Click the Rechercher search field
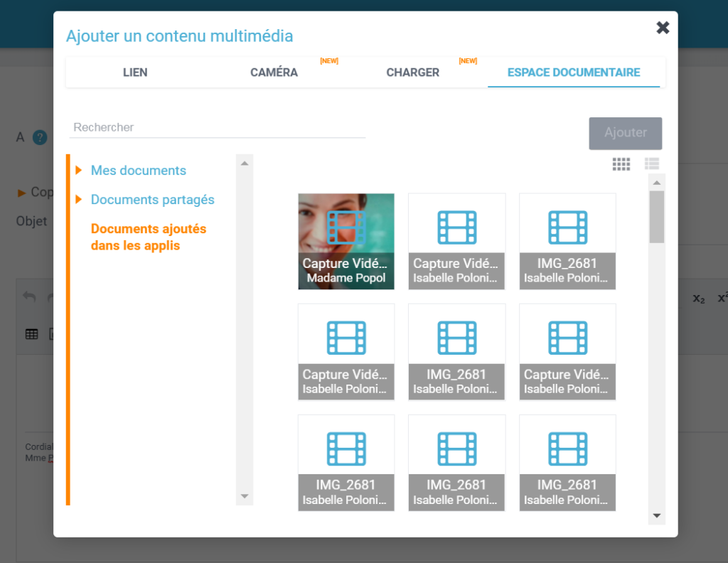 point(217,128)
